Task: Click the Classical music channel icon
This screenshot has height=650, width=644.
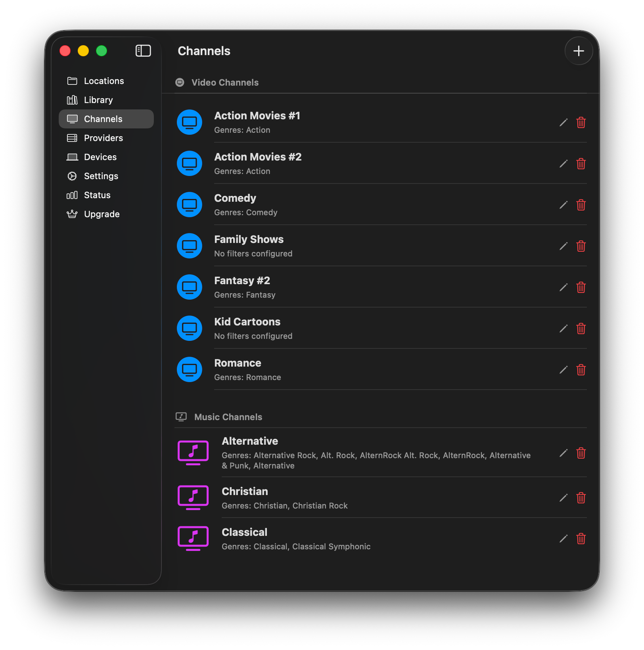Action: coord(193,538)
